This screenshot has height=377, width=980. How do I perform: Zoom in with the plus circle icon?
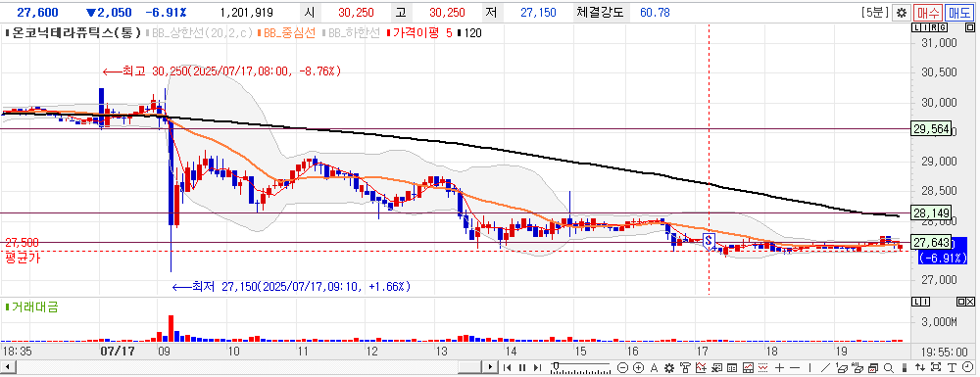point(638,367)
